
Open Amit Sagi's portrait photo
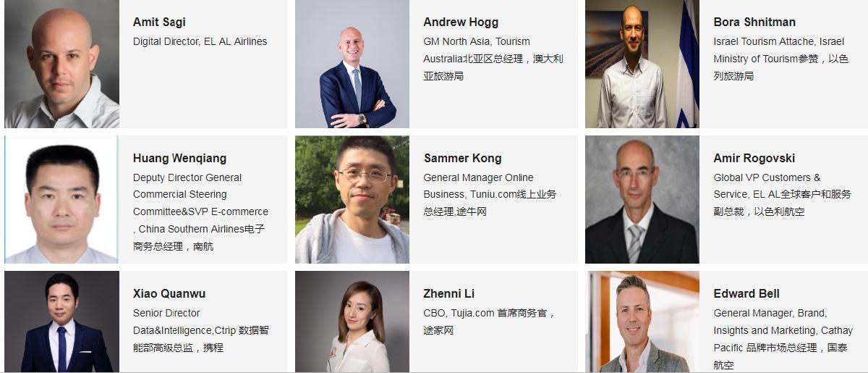[61, 64]
